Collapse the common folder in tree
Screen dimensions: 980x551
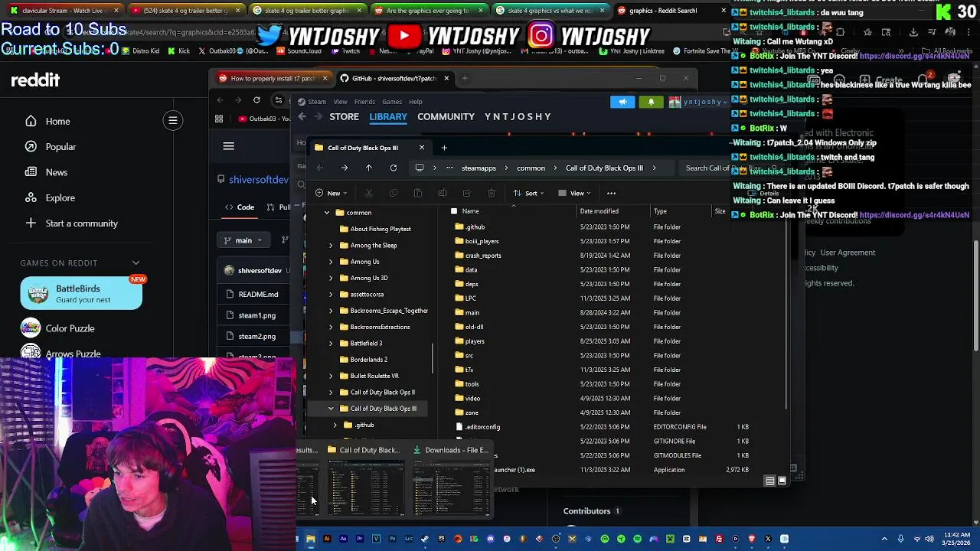click(327, 213)
